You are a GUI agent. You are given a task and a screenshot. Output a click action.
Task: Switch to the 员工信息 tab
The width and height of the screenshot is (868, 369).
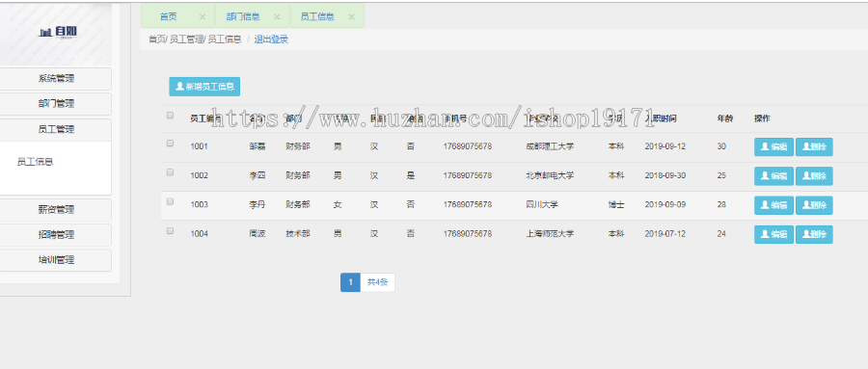tap(317, 16)
